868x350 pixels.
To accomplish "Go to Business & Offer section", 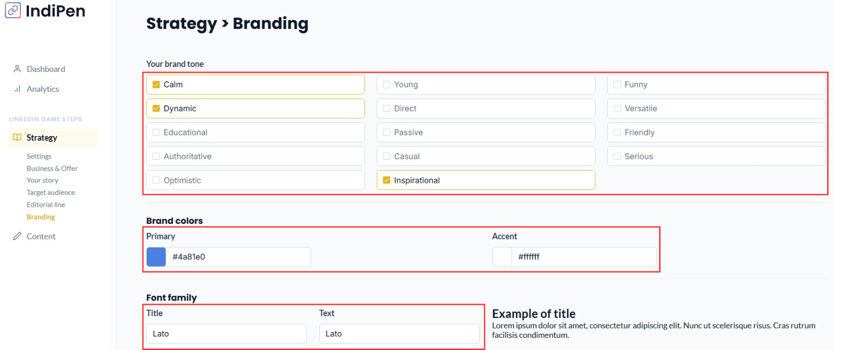I will (52, 169).
